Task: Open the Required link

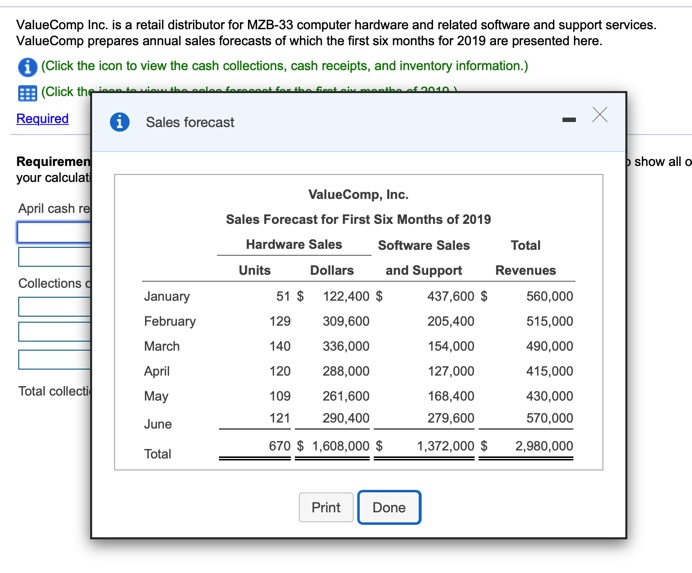Action: (x=42, y=118)
